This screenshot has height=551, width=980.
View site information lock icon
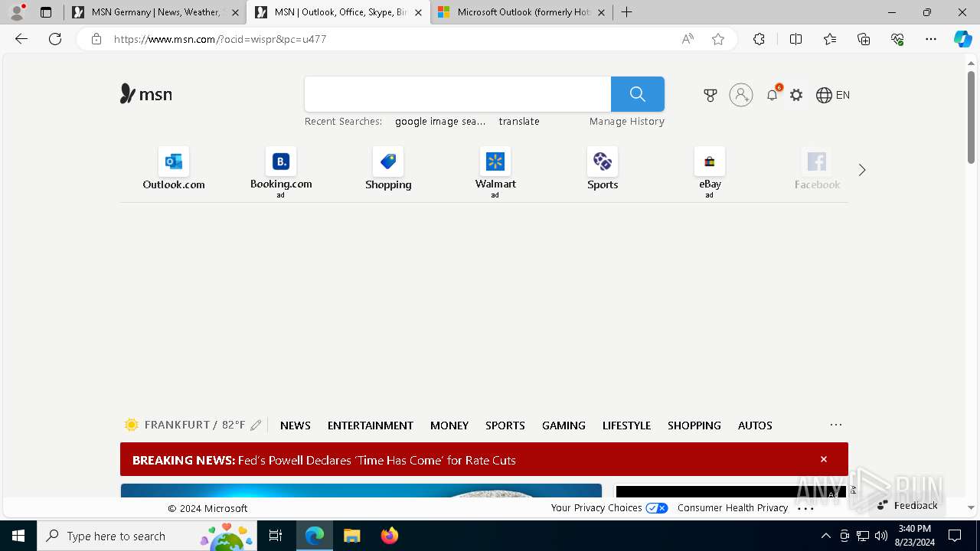coord(96,39)
